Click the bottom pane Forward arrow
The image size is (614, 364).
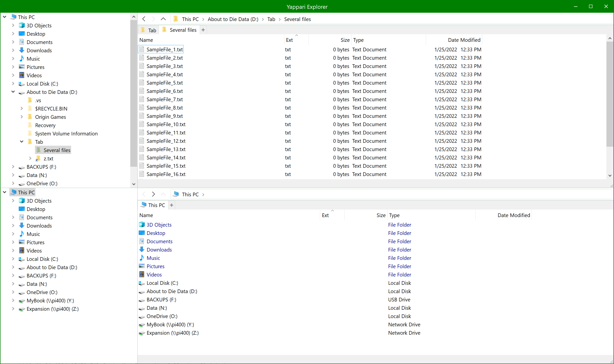click(153, 194)
